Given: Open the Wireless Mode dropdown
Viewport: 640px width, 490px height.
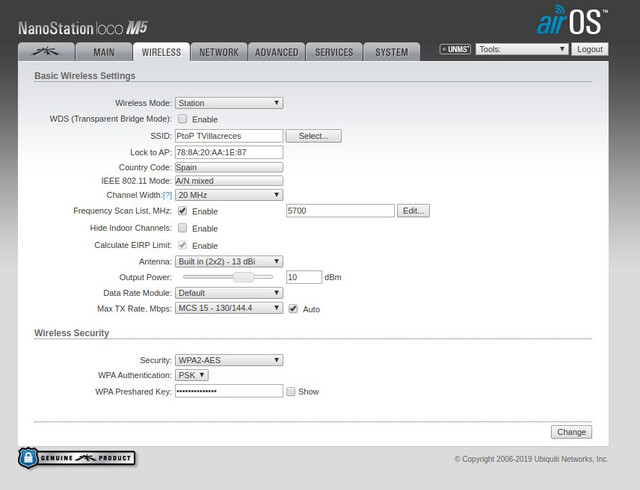Looking at the screenshot, I should [x=229, y=103].
